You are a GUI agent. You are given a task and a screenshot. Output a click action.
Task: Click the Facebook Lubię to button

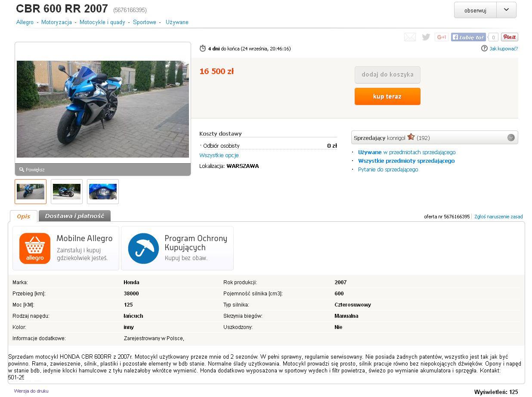coord(468,37)
